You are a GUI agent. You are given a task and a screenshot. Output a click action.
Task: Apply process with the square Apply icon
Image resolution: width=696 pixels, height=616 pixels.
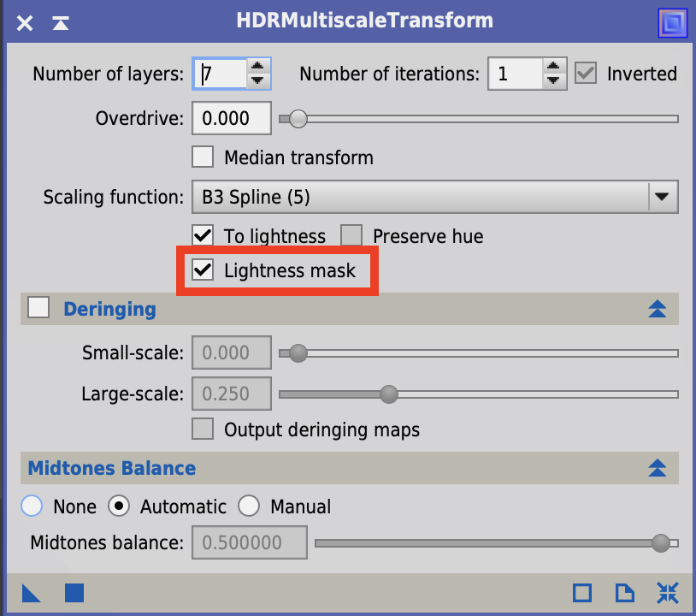coord(74,593)
